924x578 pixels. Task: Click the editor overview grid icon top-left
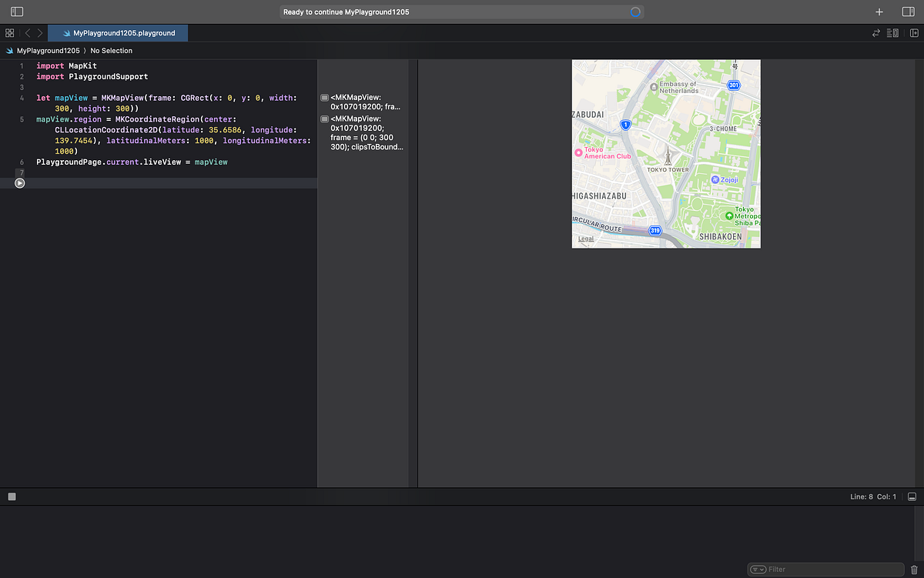point(9,33)
